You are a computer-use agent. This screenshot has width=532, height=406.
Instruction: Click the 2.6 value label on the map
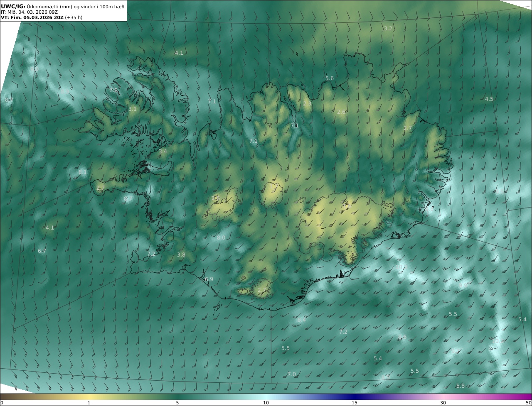(x=341, y=112)
